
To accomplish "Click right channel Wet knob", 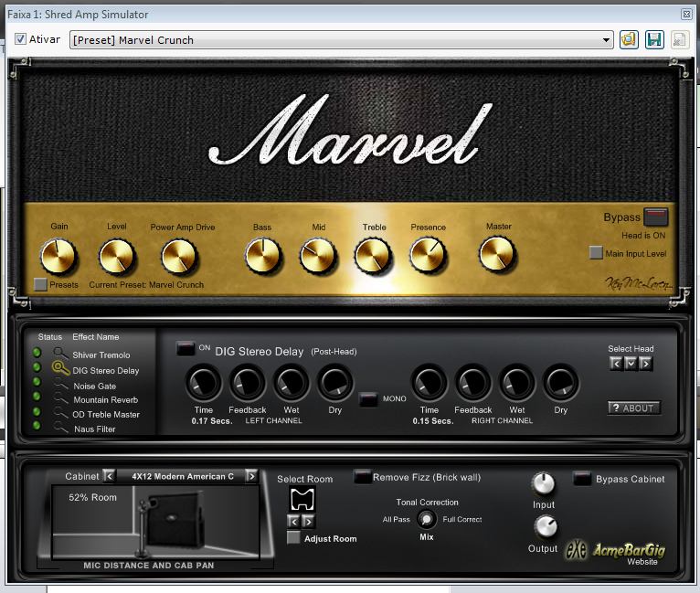I will [x=516, y=383].
